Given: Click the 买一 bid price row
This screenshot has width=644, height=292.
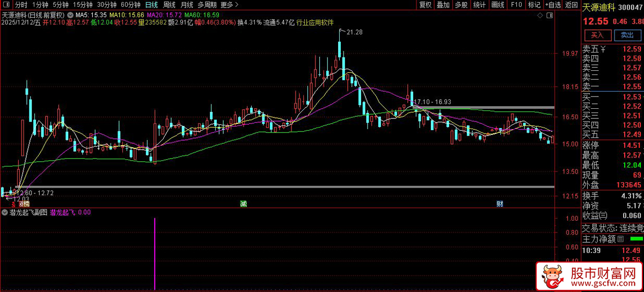Looking at the screenshot, I should (613, 96).
